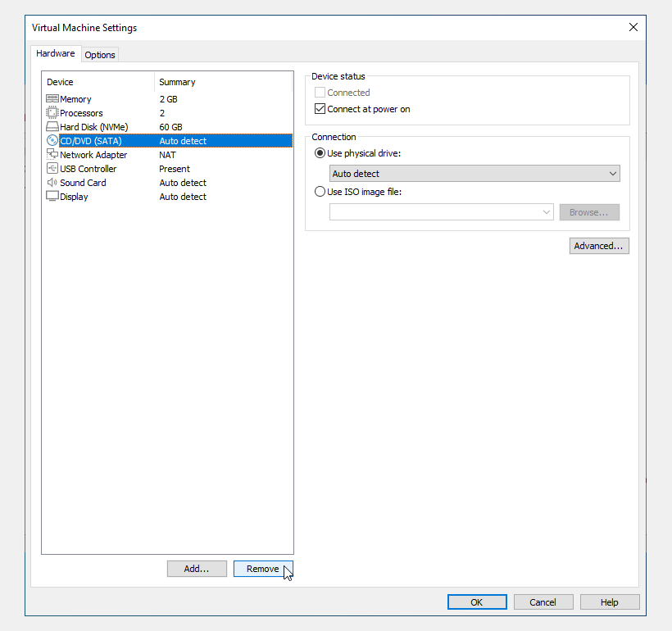Click the NAT network summary
This screenshot has width=672, height=631.
point(167,155)
